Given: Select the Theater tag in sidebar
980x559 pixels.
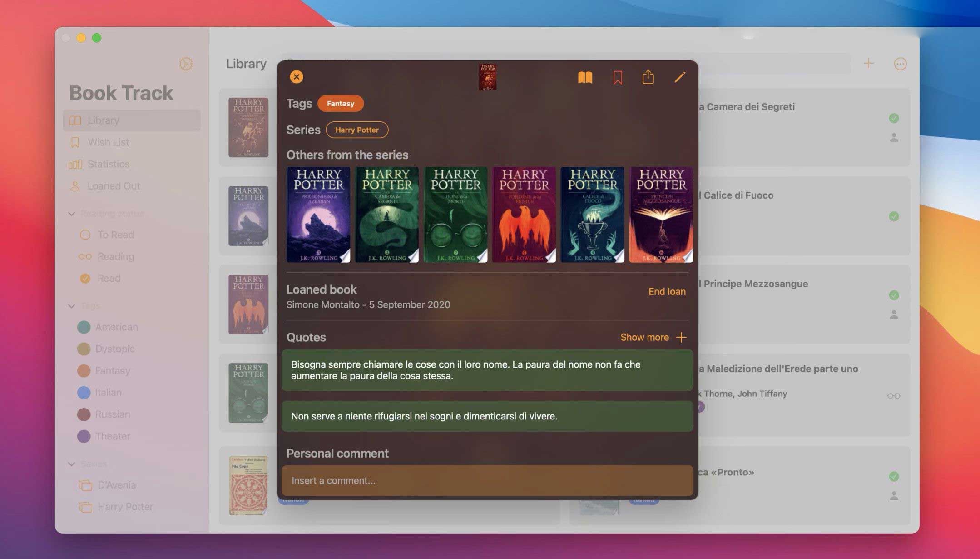Looking at the screenshot, I should pyautogui.click(x=104, y=436).
